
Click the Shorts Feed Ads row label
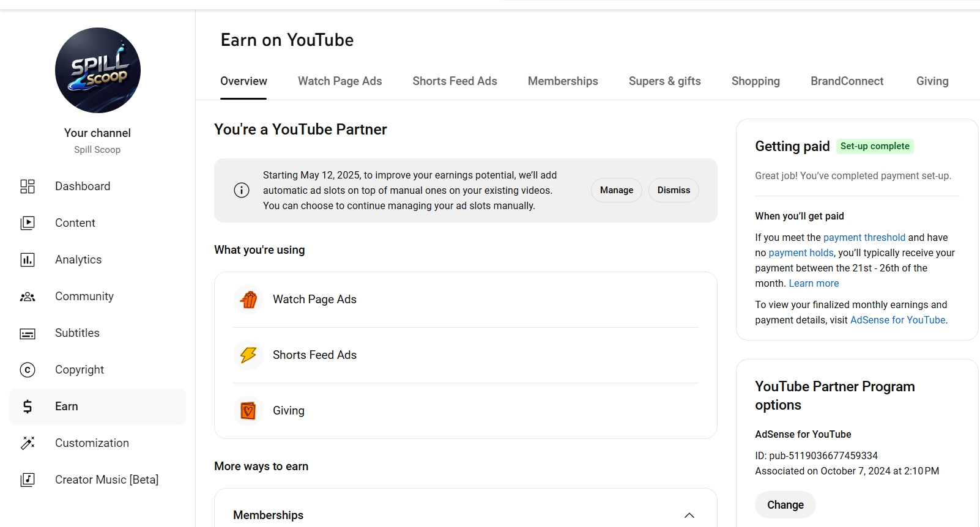click(x=314, y=355)
